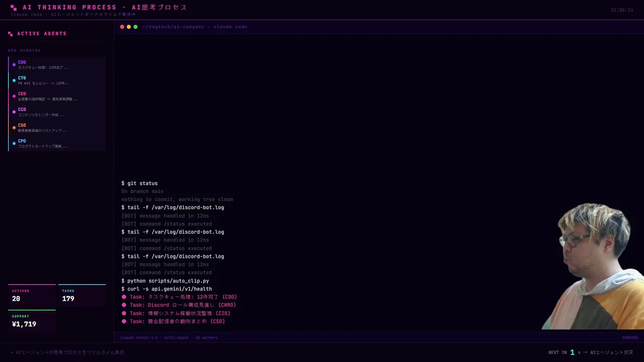
Task: Click the clock reading 21:06:14
Action: tap(622, 10)
